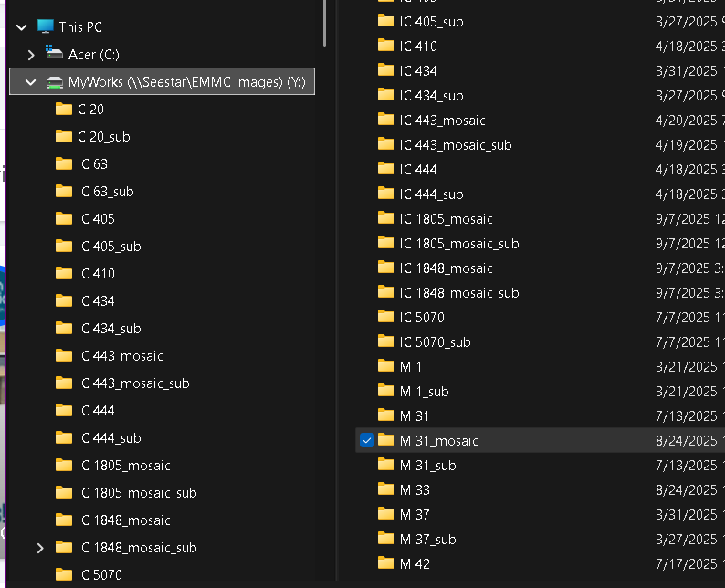Click the navigation pane vertical scrollbar

point(325,23)
